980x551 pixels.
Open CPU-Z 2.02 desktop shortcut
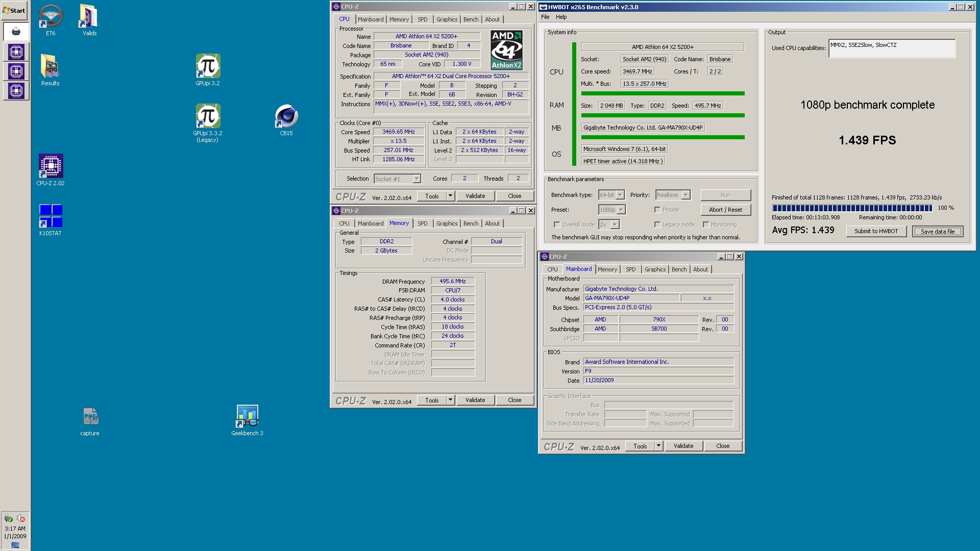51,170
